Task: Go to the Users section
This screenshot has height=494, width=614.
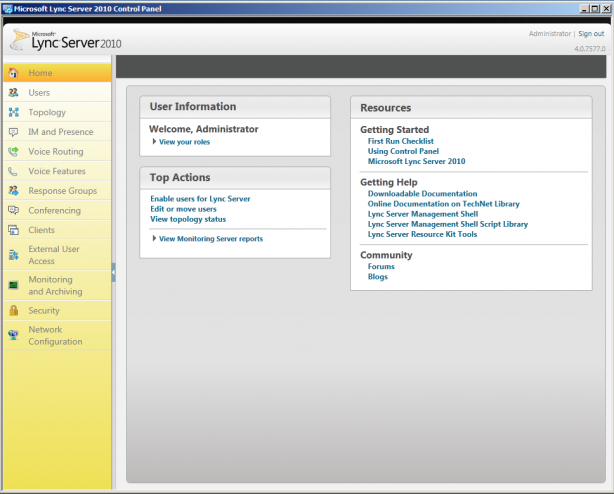Action: click(57, 92)
